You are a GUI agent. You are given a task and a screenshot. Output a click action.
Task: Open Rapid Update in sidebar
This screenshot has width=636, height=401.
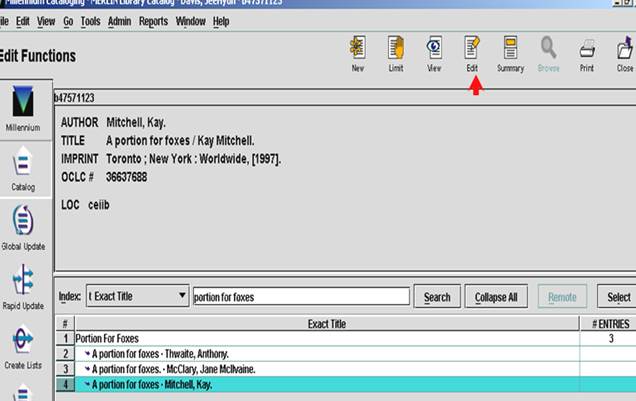[23, 286]
